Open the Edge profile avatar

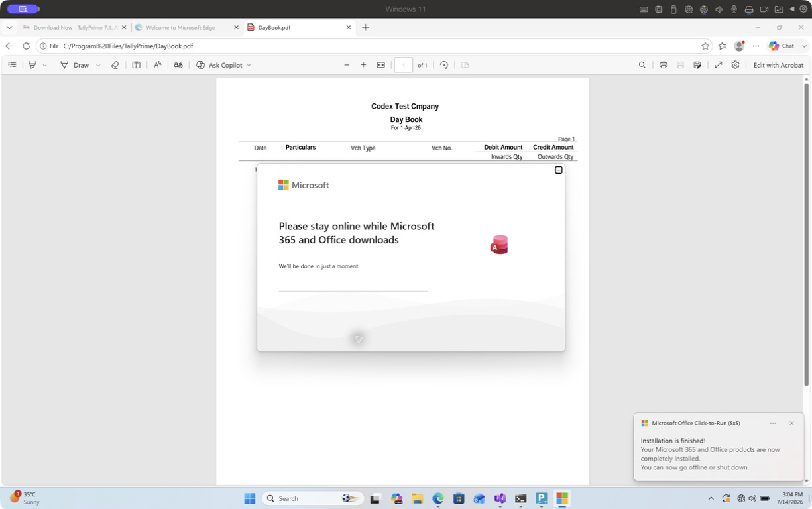tap(739, 46)
